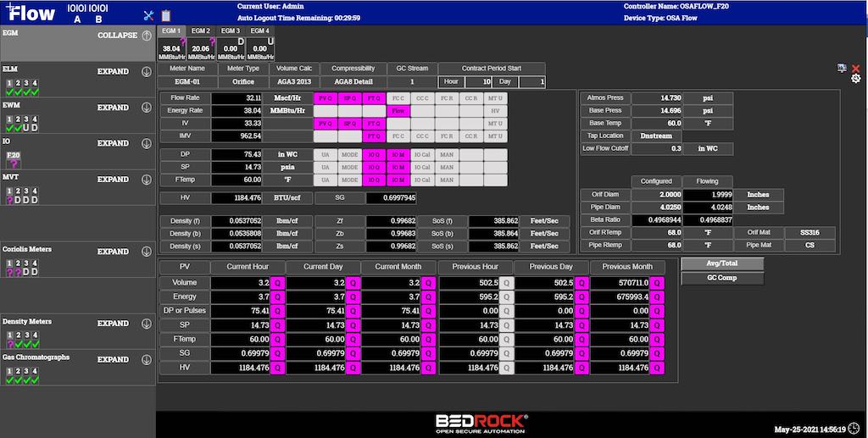This screenshot has height=438, width=868.
Task: Click Orif Mat SS316 value
Action: point(810,233)
